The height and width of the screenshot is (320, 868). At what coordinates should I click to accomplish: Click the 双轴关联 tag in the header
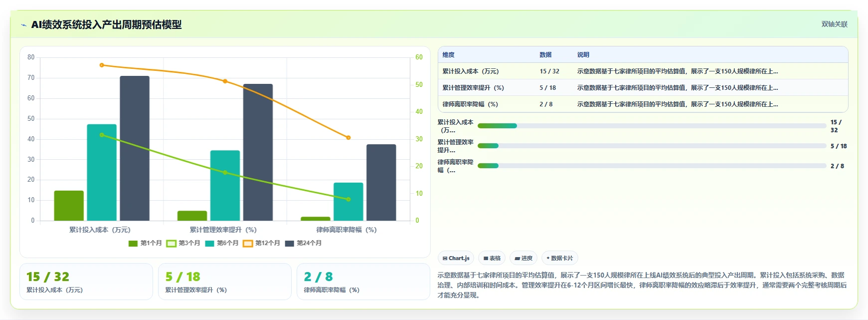834,24
